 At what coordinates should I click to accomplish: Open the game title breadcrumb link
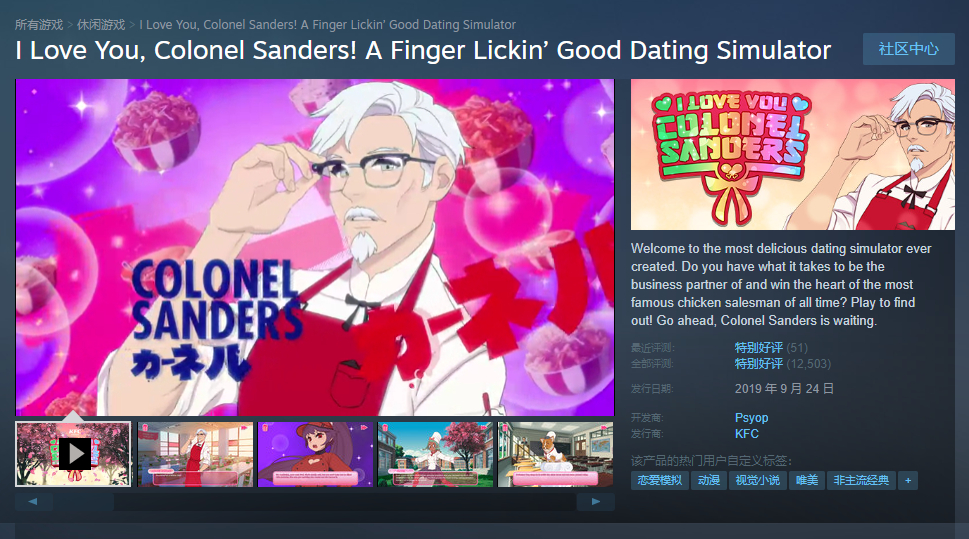pos(328,25)
